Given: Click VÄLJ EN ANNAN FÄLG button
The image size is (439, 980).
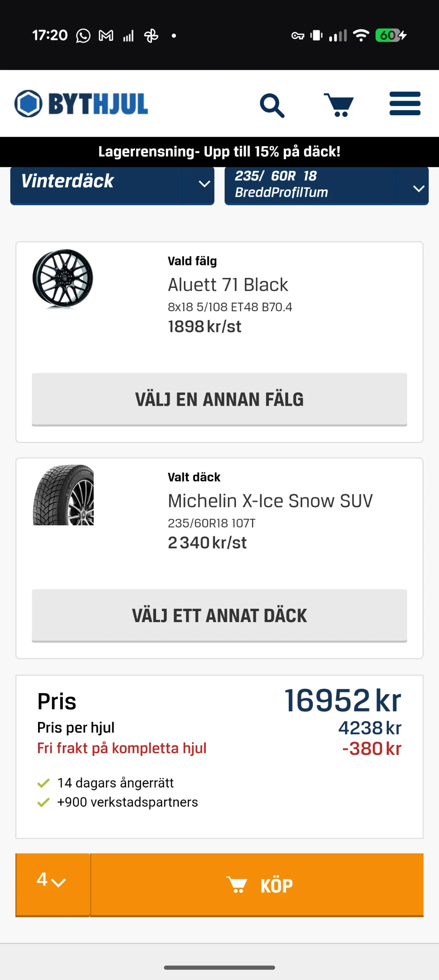Looking at the screenshot, I should pos(219,399).
